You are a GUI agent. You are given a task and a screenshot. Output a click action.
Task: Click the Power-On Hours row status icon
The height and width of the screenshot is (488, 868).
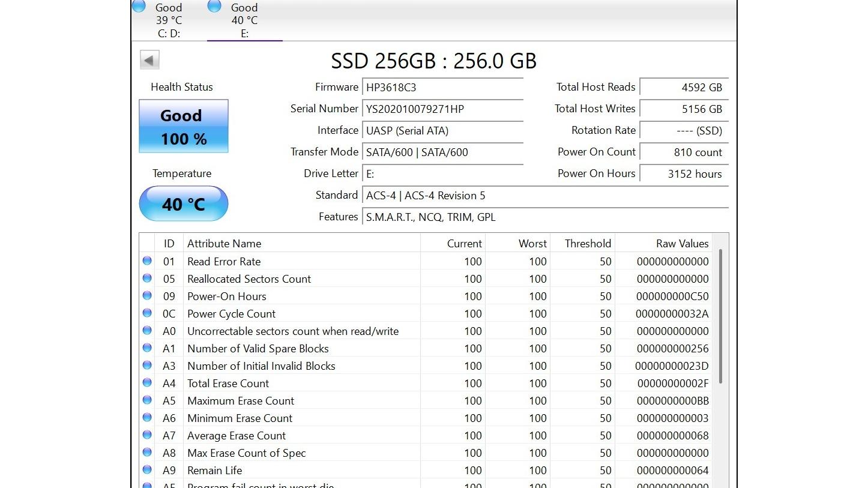click(147, 296)
